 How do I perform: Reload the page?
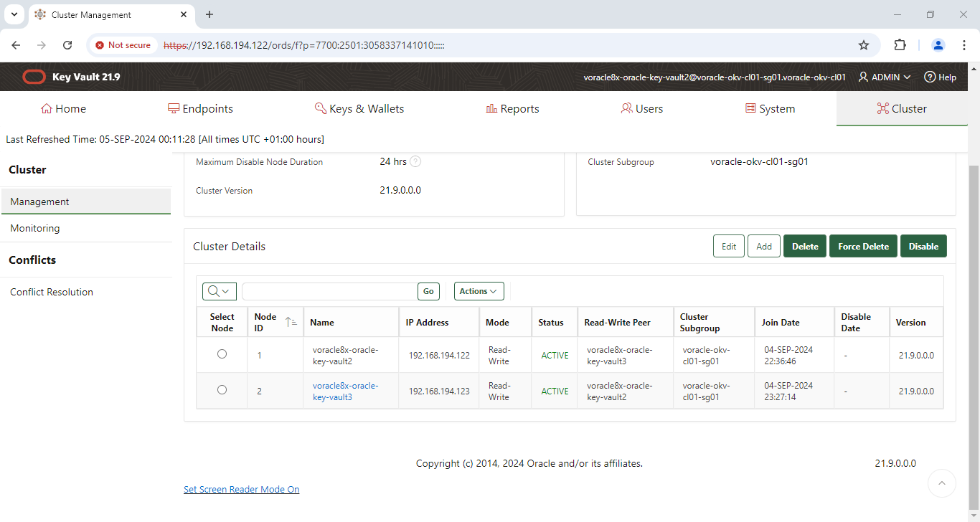tap(67, 45)
